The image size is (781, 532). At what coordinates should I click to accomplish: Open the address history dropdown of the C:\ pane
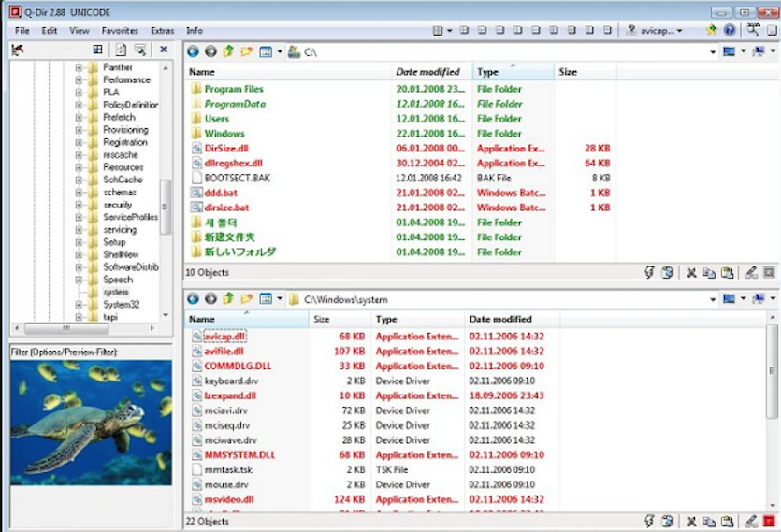click(x=713, y=51)
